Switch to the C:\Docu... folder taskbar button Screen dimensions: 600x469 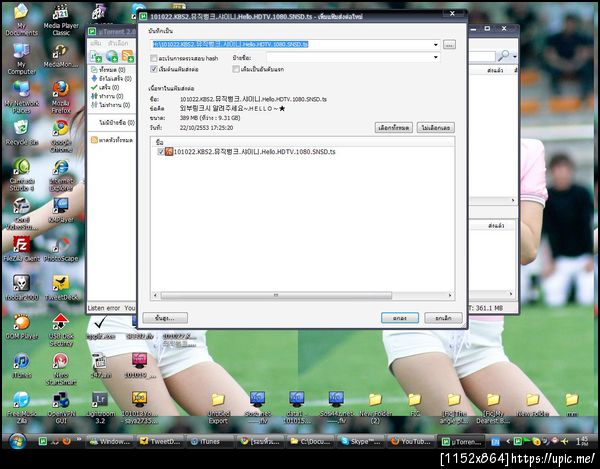click(x=311, y=441)
